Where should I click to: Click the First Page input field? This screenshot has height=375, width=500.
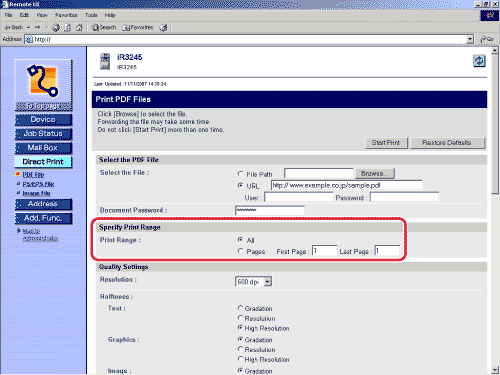click(x=325, y=251)
